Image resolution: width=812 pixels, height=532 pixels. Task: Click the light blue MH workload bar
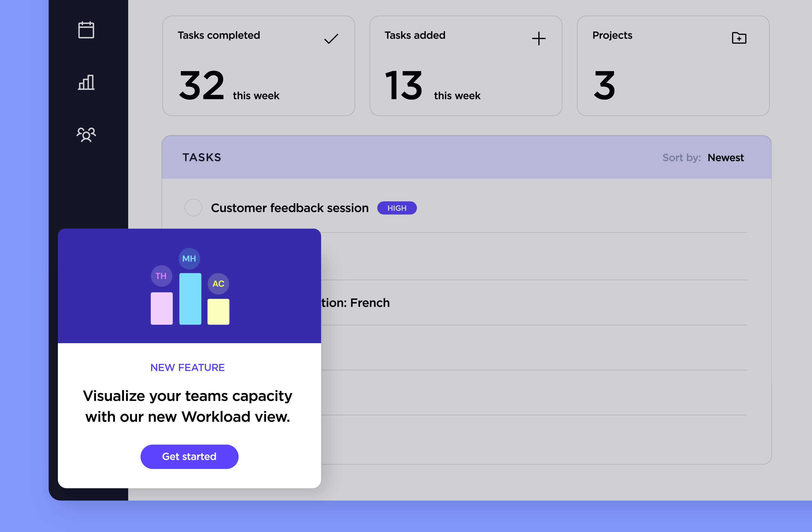tap(190, 299)
